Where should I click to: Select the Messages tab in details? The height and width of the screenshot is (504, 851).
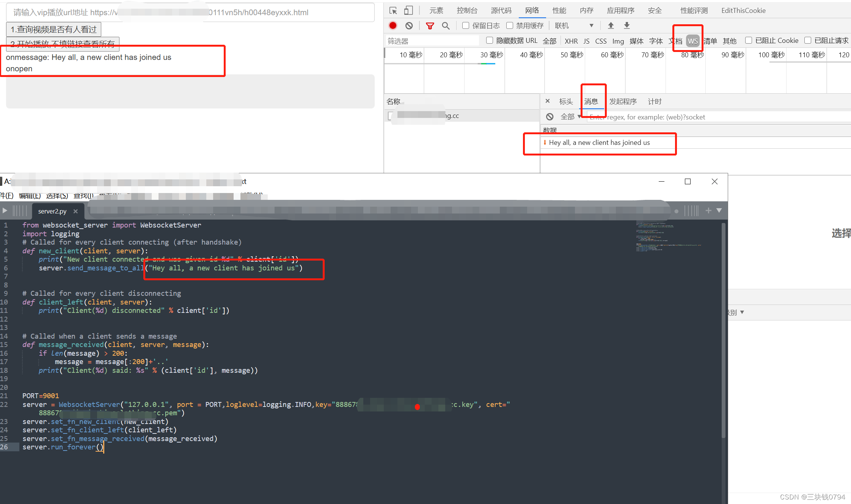tap(591, 101)
